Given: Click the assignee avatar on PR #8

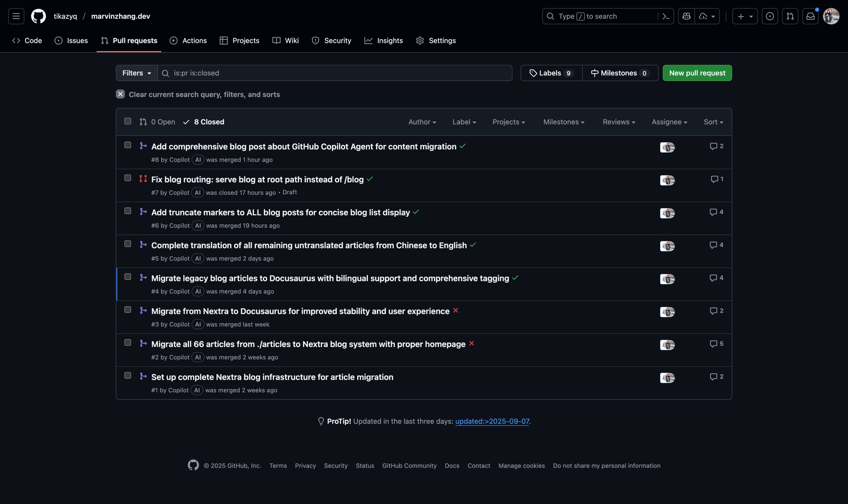Looking at the screenshot, I should click(667, 147).
